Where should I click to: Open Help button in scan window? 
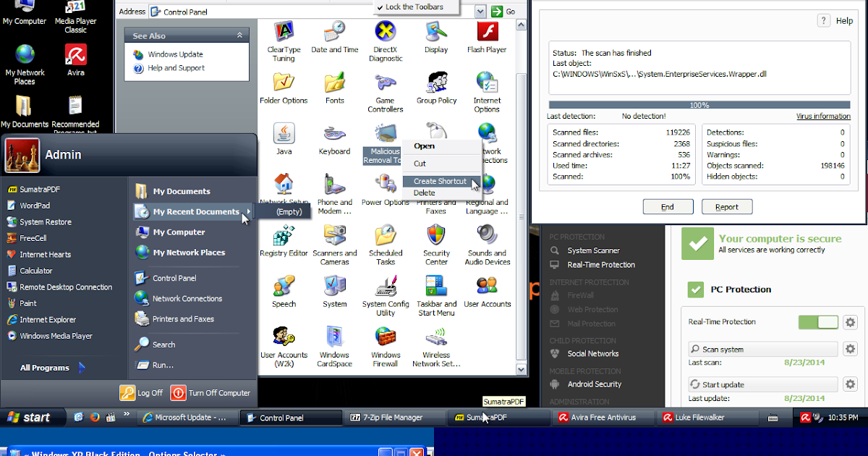pos(835,21)
